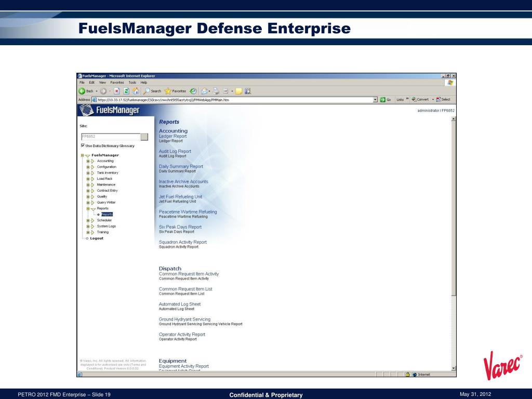The image size is (532, 399).
Task: Click the yellow note toolbar icon
Action: pyautogui.click(x=238, y=91)
